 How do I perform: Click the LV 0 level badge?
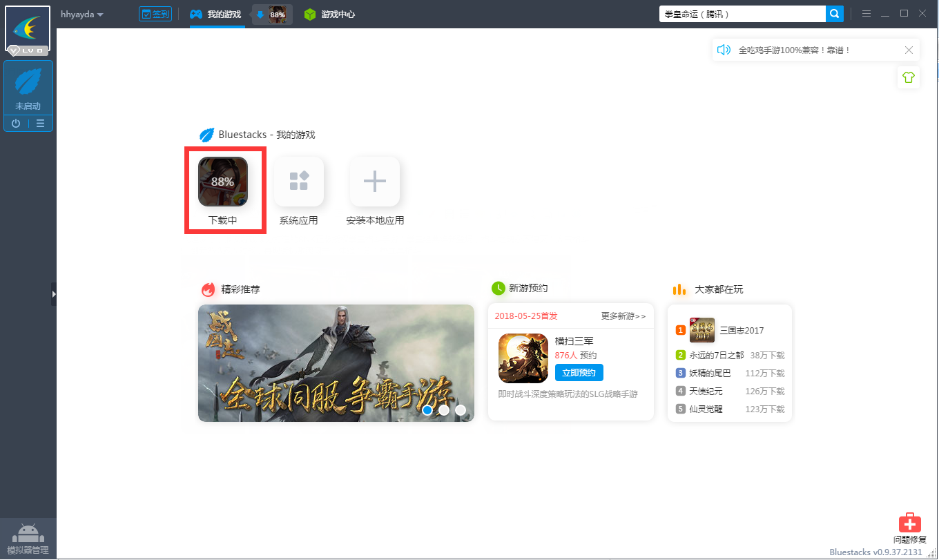click(28, 50)
